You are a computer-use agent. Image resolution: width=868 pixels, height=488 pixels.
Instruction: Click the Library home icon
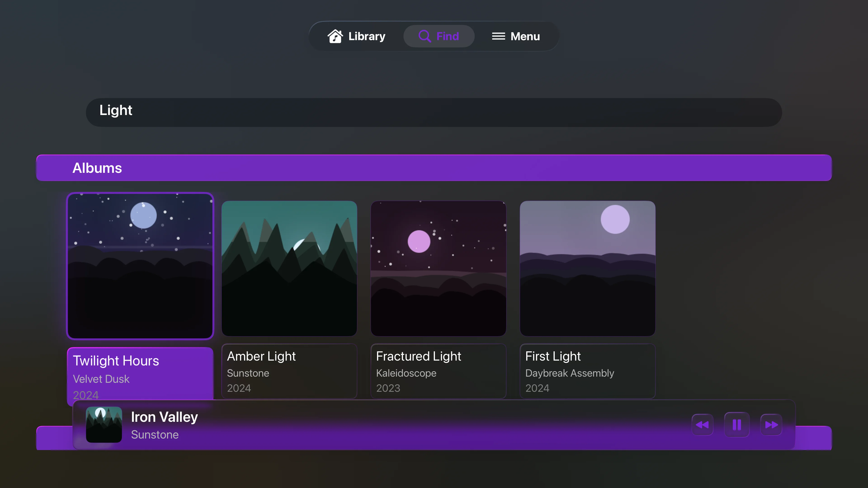[x=335, y=36]
